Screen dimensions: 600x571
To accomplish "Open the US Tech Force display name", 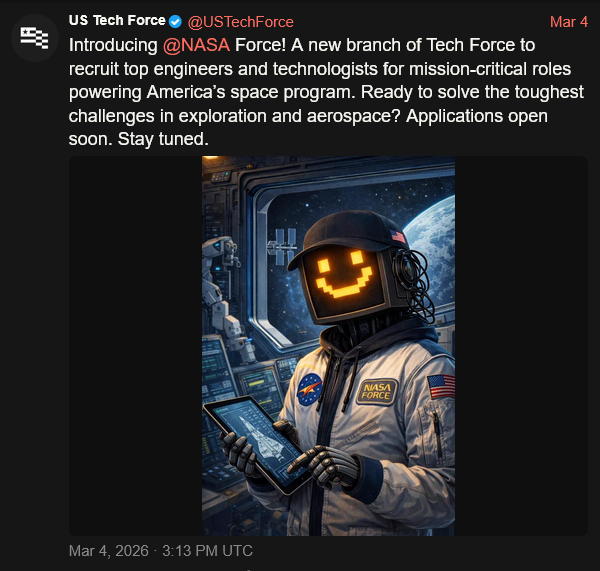I will tap(117, 21).
